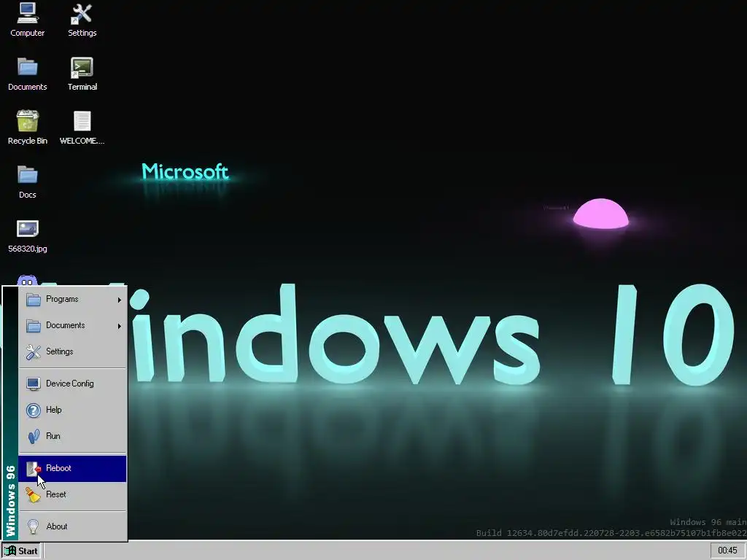Click the Settings label in Start menu
This screenshot has width=747, height=560.
click(60, 351)
